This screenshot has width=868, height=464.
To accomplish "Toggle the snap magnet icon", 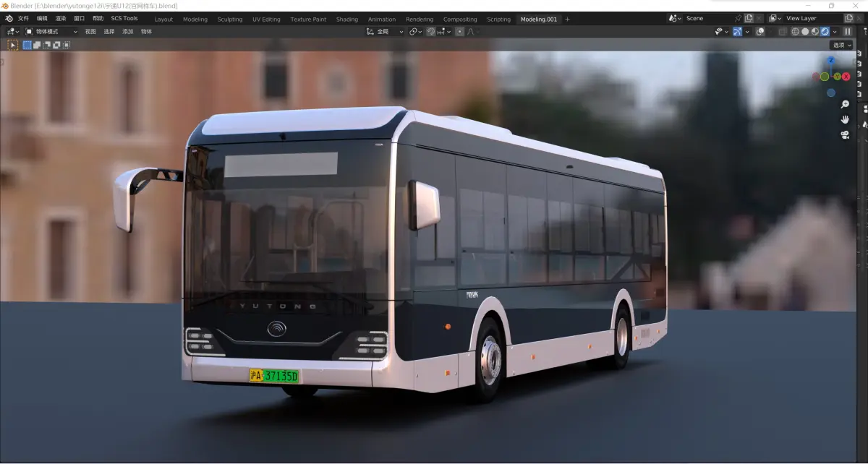I will coord(431,32).
